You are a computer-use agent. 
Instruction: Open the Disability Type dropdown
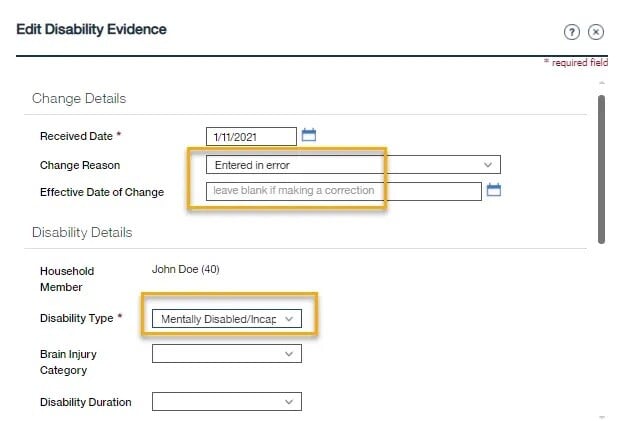[227, 319]
